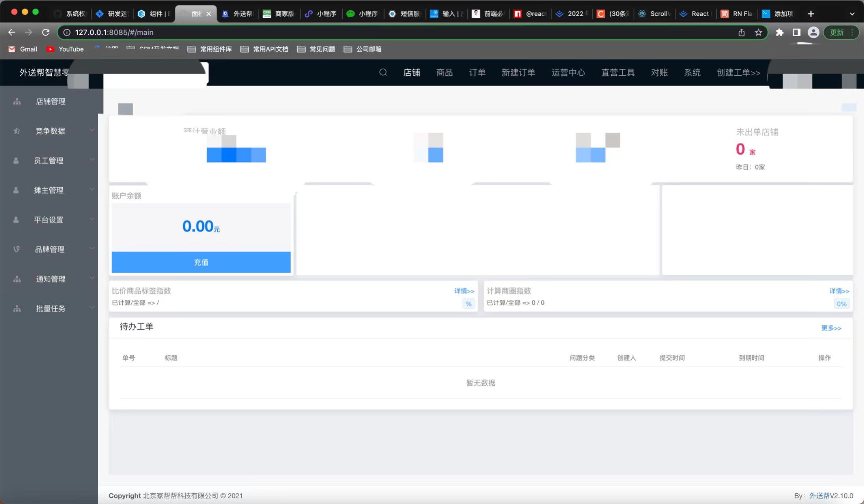Click the search magnifier icon in top nav
This screenshot has width=864, height=504.
pos(383,72)
